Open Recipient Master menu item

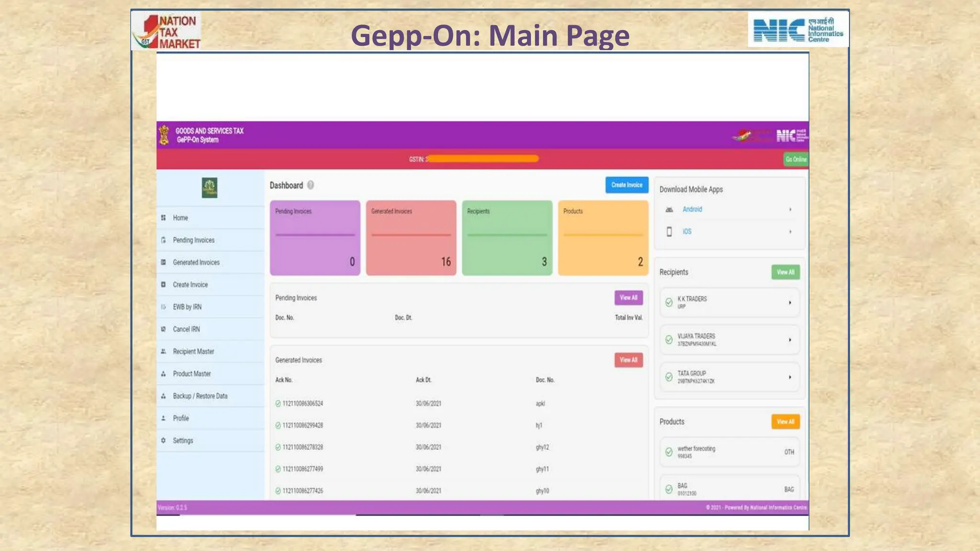(x=211, y=351)
